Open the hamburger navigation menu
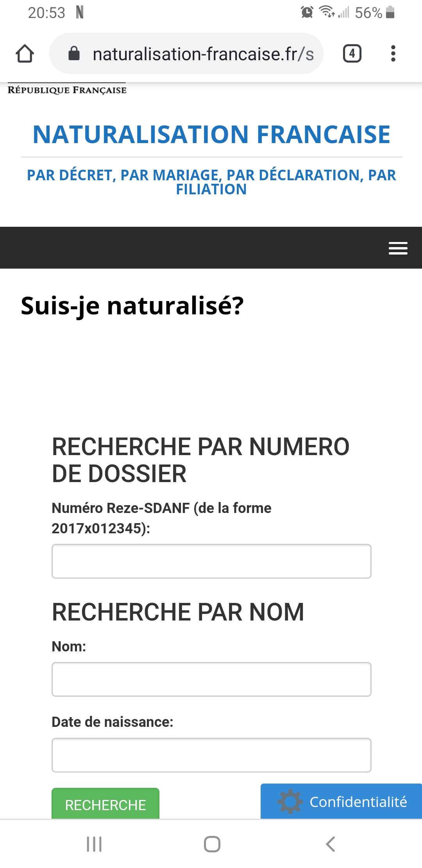Viewport: 422px width, 868px height. point(398,248)
